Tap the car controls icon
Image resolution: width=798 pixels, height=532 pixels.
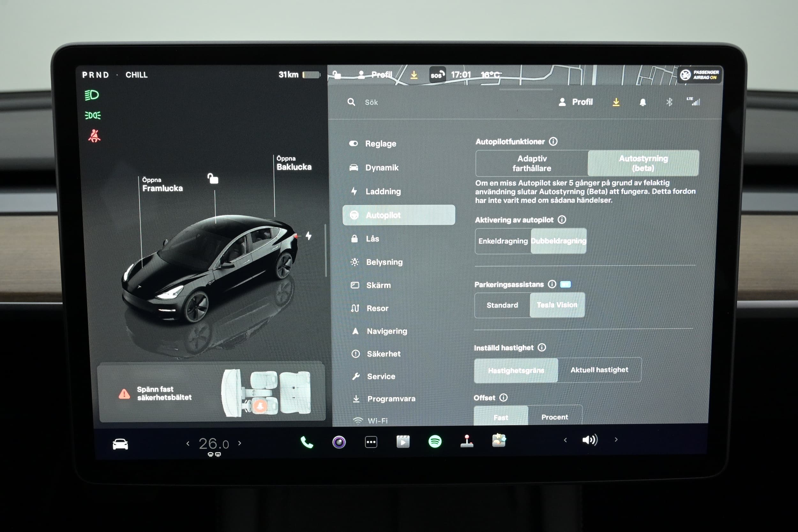click(x=120, y=444)
